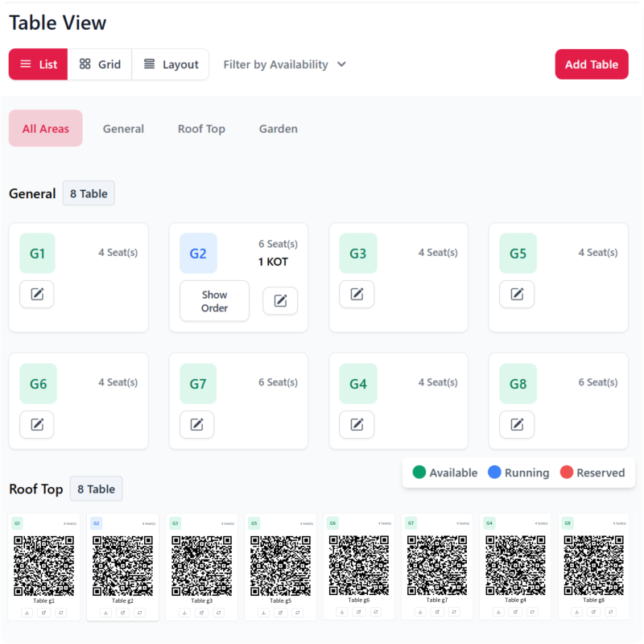Viewport: 644px width, 644px height.
Task: Open the edit icon for table G7
Action: 196,424
